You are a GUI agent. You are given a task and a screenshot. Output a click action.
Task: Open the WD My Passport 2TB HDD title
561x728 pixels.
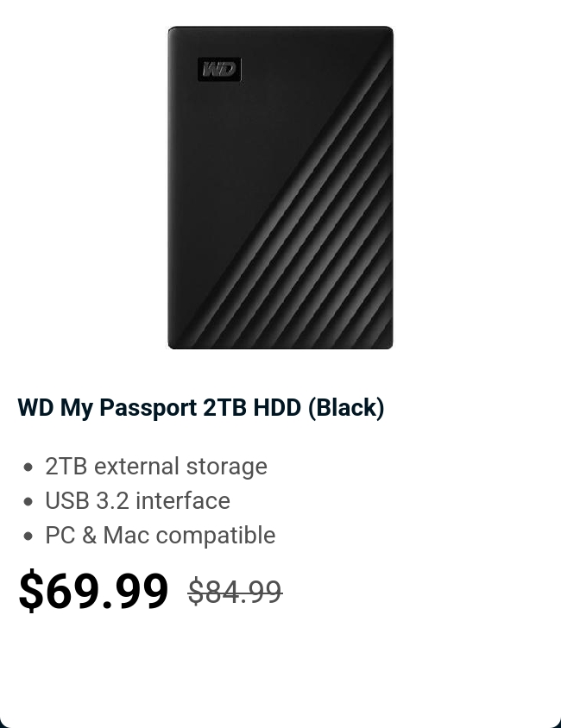tap(200, 407)
